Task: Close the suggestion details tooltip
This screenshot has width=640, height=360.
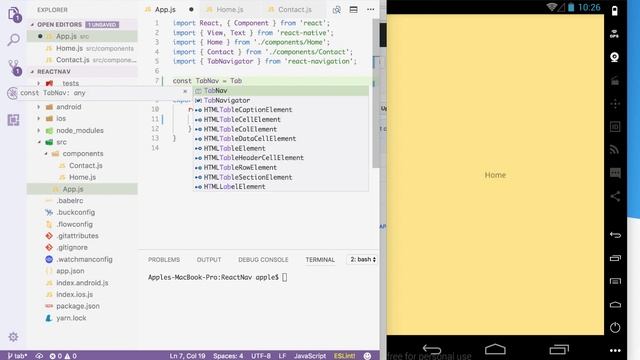Action: [x=185, y=91]
